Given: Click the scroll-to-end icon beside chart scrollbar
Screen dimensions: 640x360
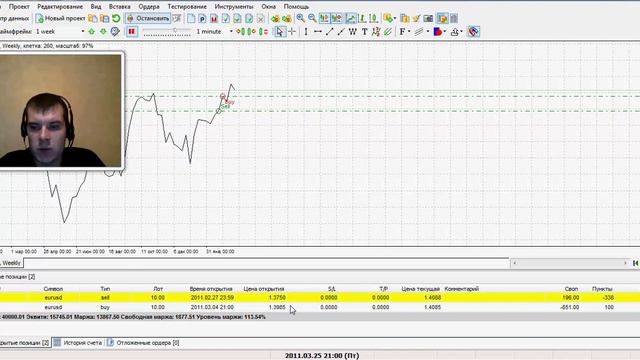Looking at the screenshot, I should [636, 263].
